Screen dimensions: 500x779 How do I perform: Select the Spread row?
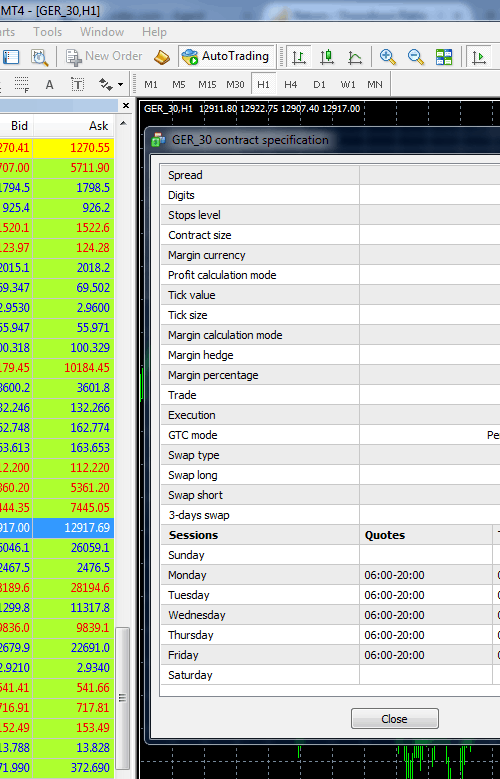tap(330, 175)
